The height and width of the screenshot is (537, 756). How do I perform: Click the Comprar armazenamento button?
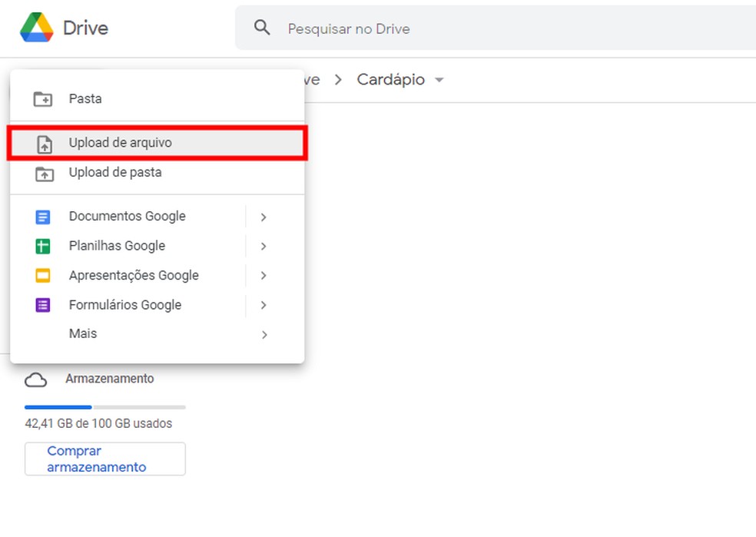(104, 459)
